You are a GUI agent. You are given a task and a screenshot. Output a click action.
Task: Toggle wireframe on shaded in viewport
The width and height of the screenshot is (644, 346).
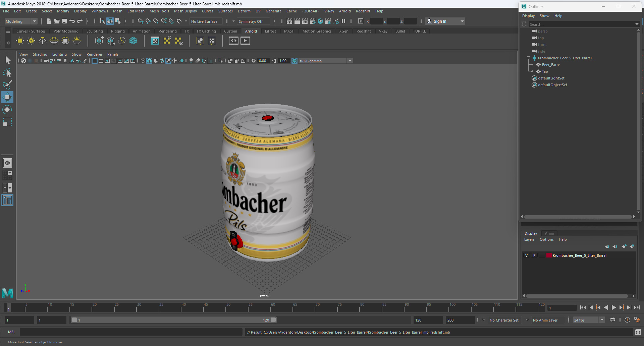(x=162, y=61)
